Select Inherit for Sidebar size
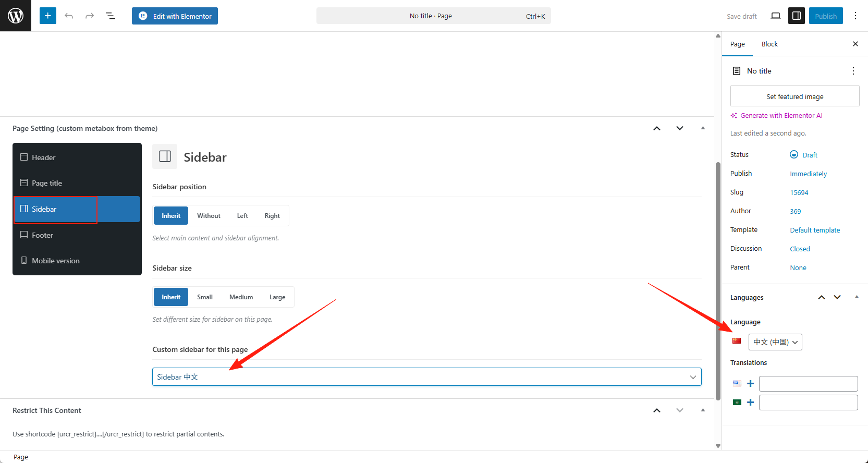 point(171,297)
